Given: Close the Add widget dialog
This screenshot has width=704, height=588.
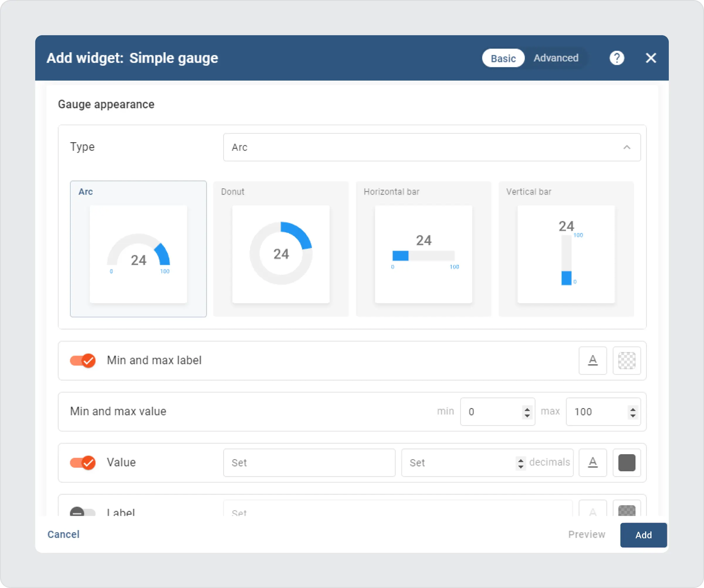Looking at the screenshot, I should (x=651, y=58).
